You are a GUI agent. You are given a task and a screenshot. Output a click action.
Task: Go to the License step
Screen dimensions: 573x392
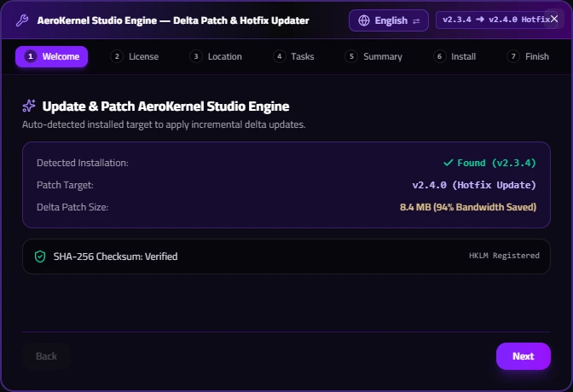(135, 56)
